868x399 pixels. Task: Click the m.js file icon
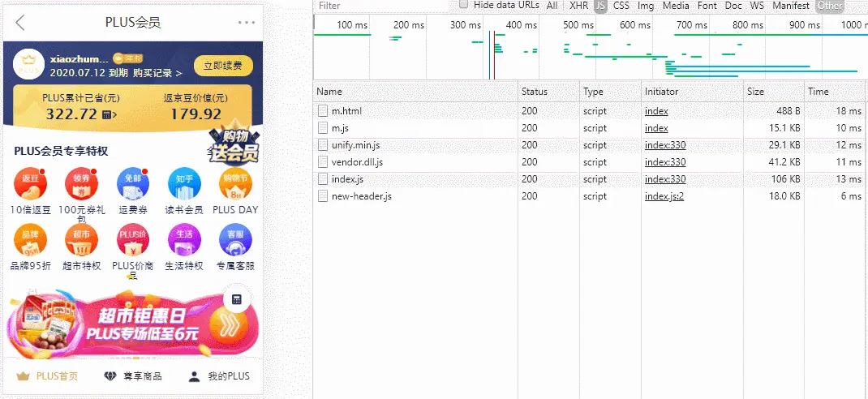click(323, 128)
